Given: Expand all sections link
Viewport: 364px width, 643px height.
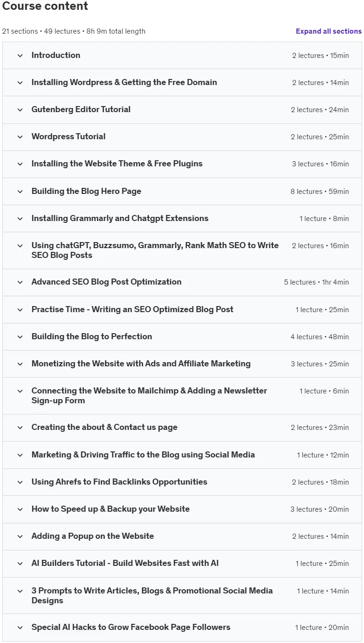Looking at the screenshot, I should 328,31.
